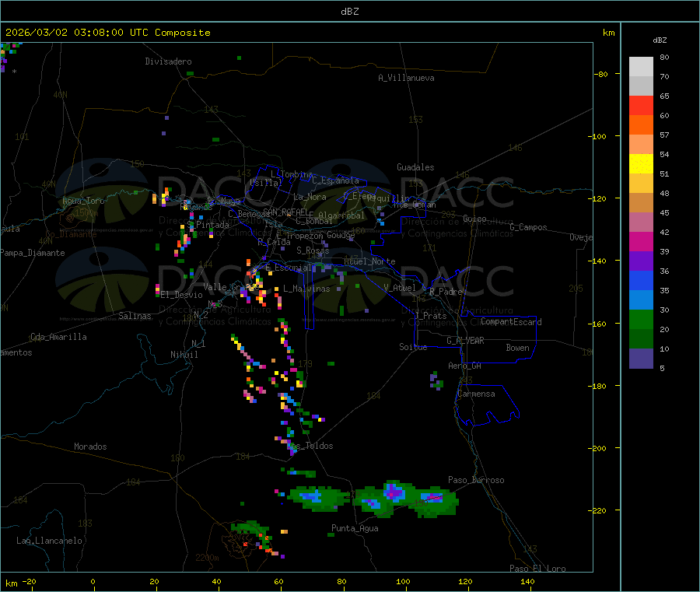The image size is (700, 592).
Task: Click the Carmensa map label
Action: click(x=476, y=394)
